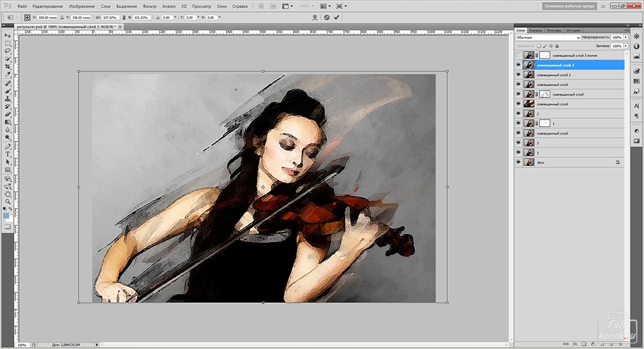This screenshot has height=349, width=644.
Task: Select the Lasso tool
Action: (x=8, y=52)
